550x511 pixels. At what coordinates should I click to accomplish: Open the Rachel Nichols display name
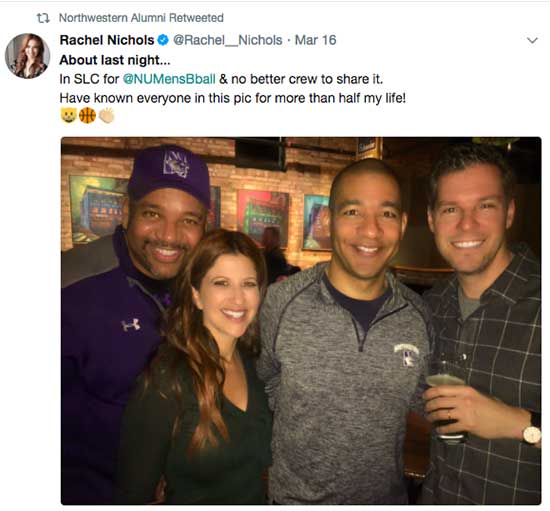pyautogui.click(x=107, y=40)
